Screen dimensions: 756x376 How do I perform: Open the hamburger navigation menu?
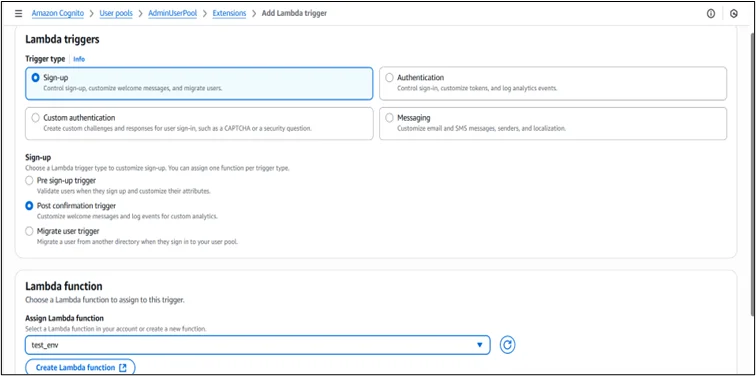[18, 13]
